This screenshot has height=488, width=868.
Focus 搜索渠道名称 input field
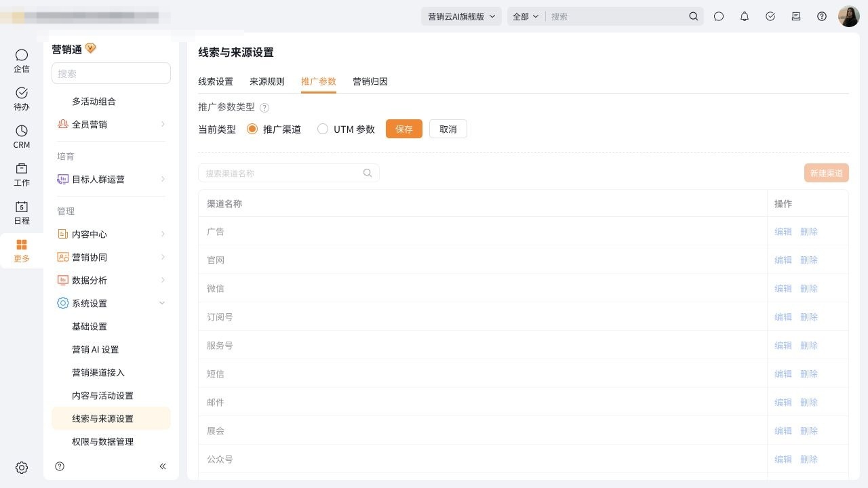[x=289, y=173]
